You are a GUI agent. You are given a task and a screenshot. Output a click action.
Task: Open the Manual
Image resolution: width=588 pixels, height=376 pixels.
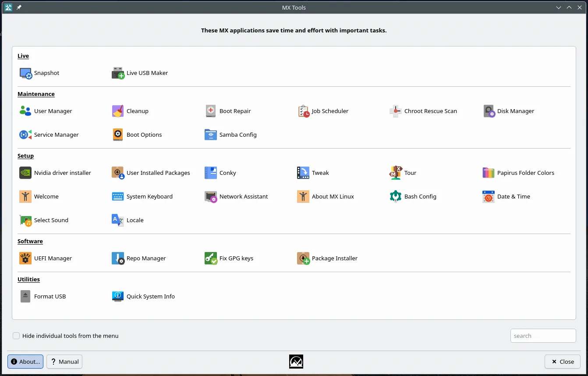coord(64,362)
